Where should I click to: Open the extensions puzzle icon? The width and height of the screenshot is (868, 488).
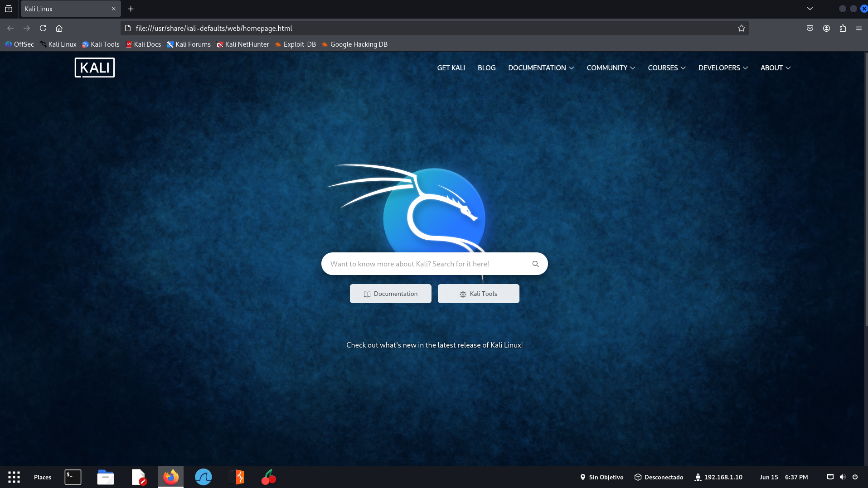point(843,28)
